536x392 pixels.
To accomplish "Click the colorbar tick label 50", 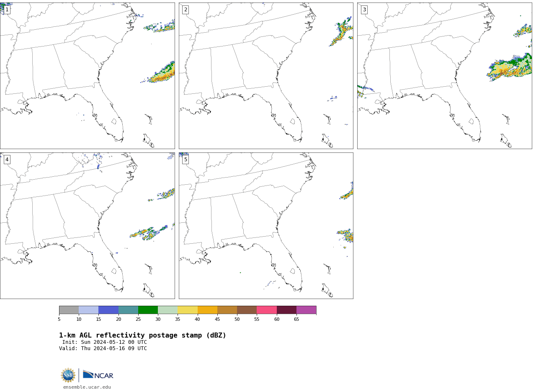I will 237,320.
